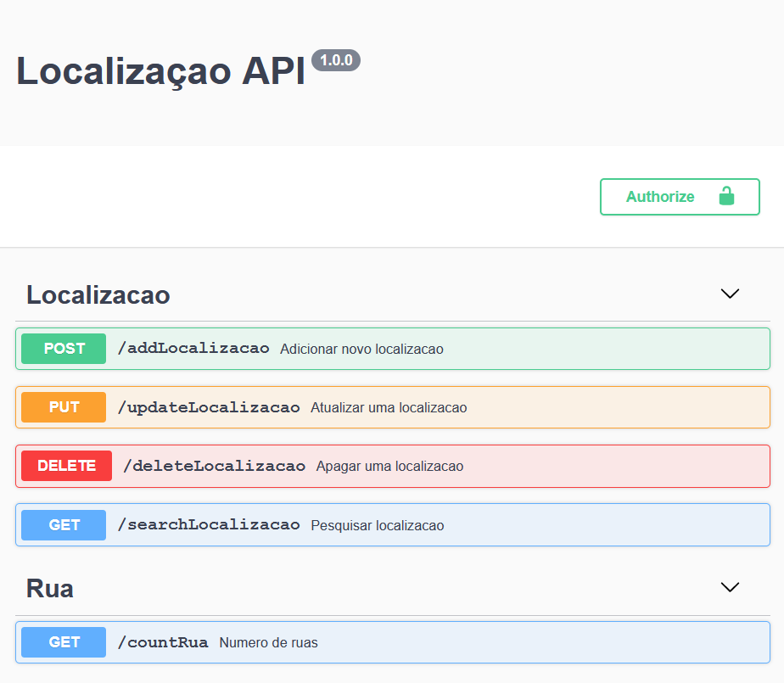Click the GET badge for searchLocalizacao
The image size is (784, 683).
[64, 525]
